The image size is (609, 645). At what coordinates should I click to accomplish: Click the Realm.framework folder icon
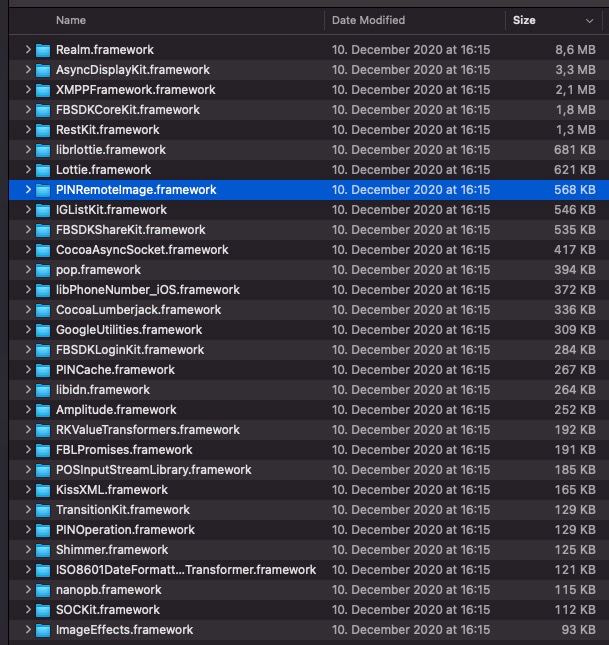coord(43,50)
